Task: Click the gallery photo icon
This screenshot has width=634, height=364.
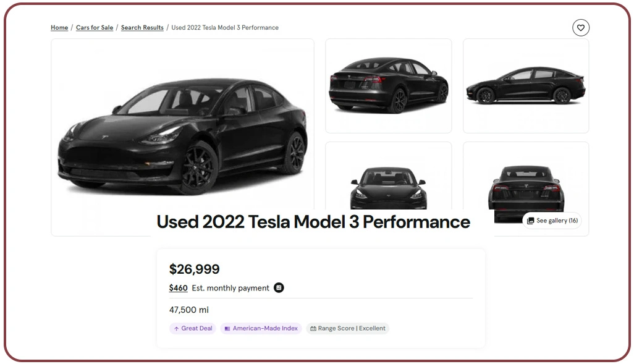Action: point(530,221)
